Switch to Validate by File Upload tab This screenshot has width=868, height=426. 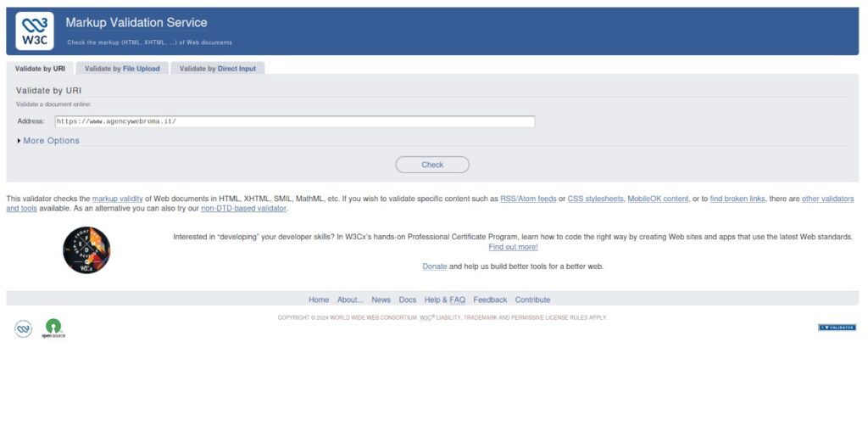[x=122, y=69]
